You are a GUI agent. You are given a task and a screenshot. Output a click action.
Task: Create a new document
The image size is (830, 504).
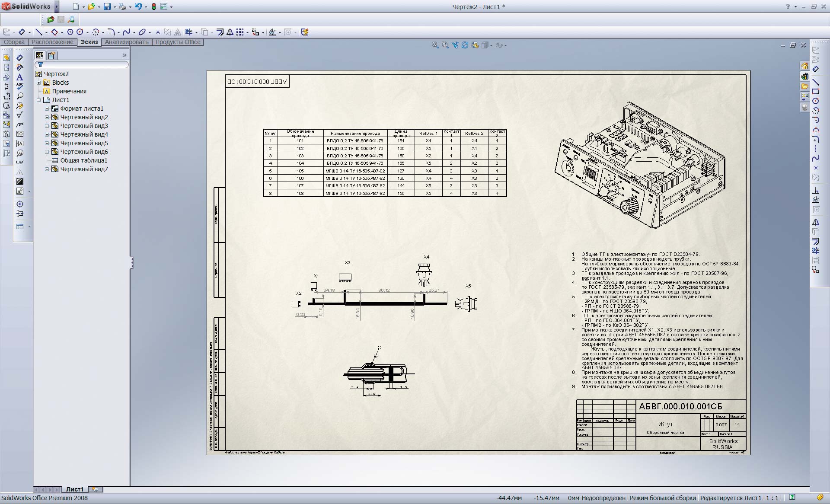tap(76, 6)
